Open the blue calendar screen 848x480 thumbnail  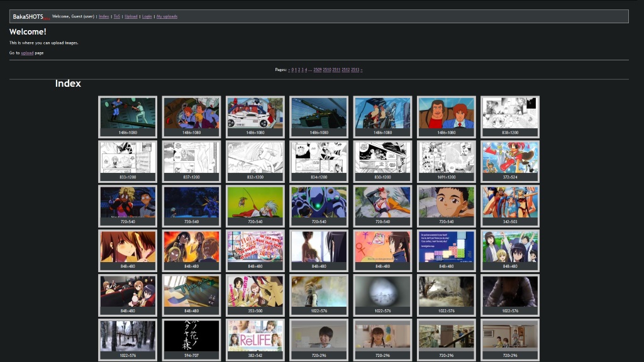pyautogui.click(x=446, y=251)
